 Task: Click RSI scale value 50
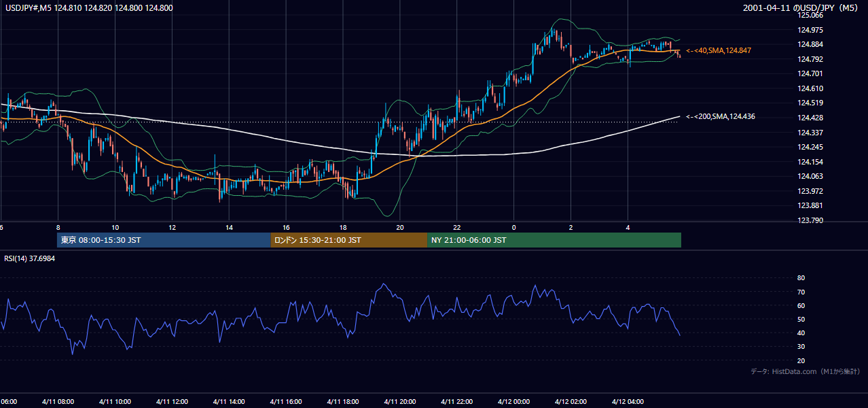point(801,319)
